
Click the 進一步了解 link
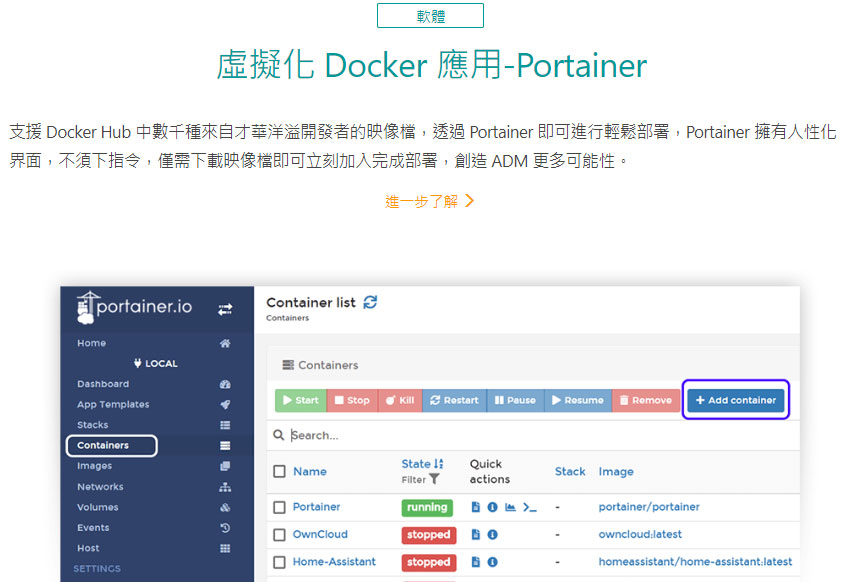pyautogui.click(x=429, y=201)
